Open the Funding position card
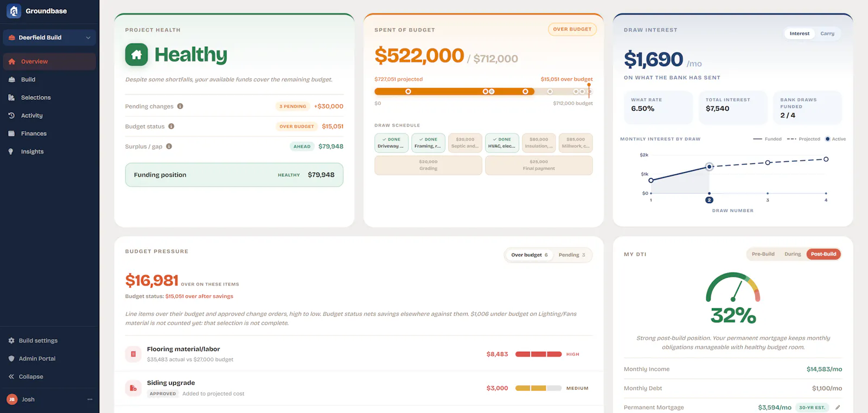 coord(234,175)
